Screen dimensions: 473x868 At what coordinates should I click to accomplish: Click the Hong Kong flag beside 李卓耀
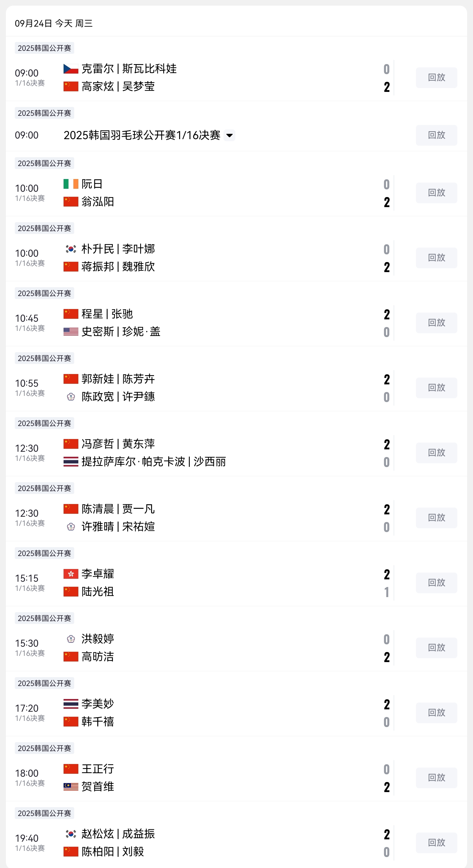coord(71,574)
